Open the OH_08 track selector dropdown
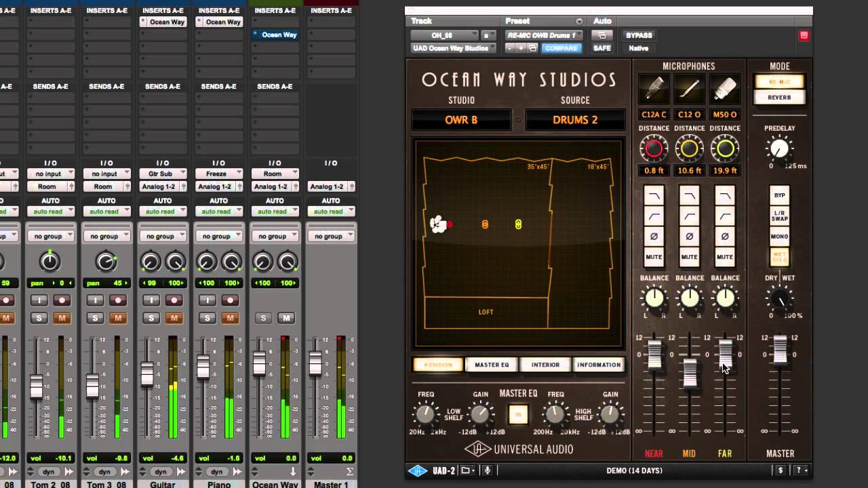The width and height of the screenshot is (868, 488). (445, 35)
